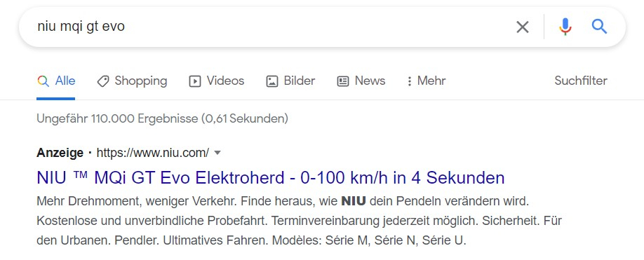Switch to the News tab
The width and height of the screenshot is (644, 260).
(x=361, y=81)
